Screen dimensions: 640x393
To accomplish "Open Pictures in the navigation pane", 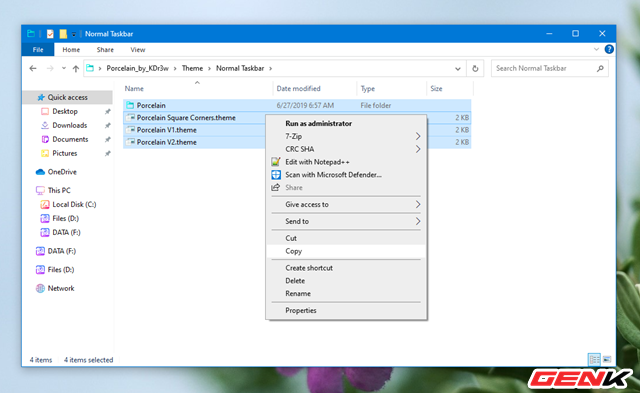I will pyautogui.click(x=64, y=153).
